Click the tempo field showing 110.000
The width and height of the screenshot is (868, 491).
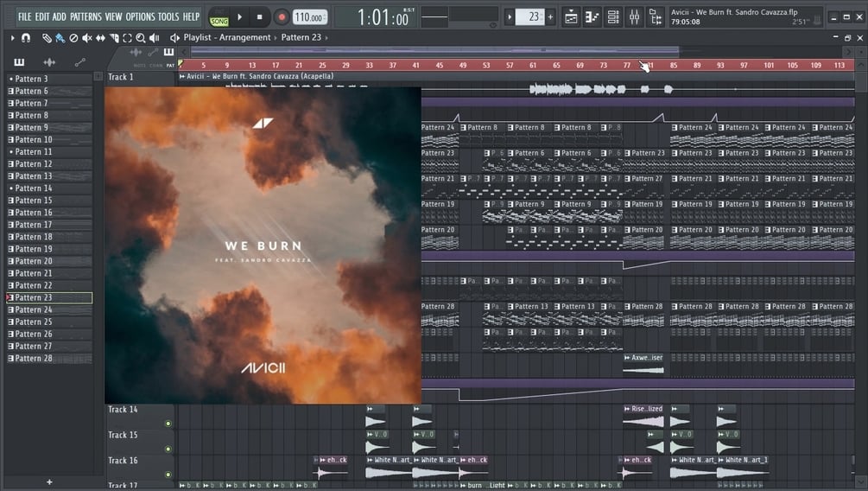309,18
